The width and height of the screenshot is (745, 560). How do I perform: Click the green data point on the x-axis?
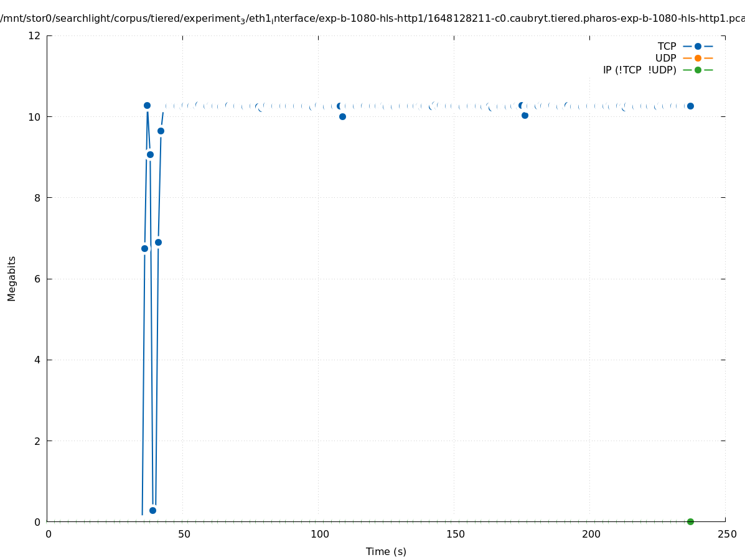click(690, 521)
